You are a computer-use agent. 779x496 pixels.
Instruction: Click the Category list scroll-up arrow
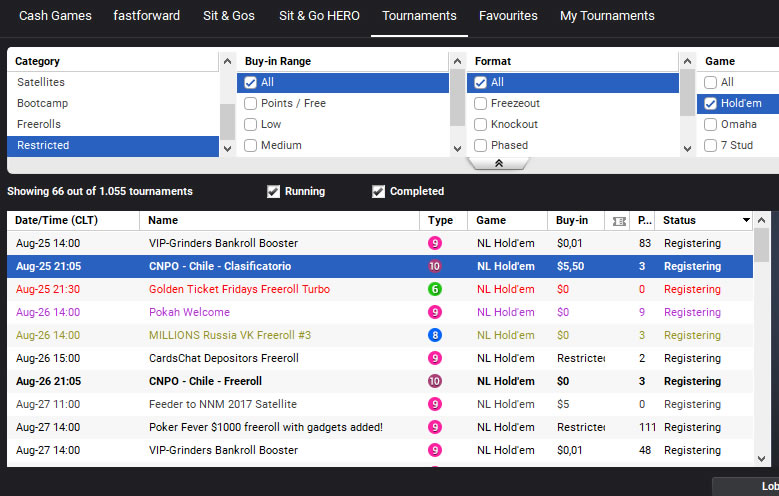(x=228, y=62)
